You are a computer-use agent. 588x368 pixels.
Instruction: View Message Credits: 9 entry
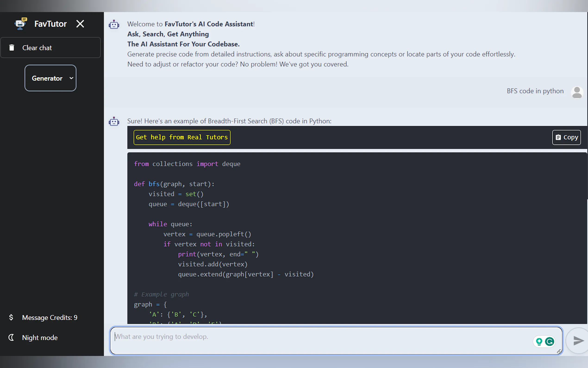tap(50, 318)
